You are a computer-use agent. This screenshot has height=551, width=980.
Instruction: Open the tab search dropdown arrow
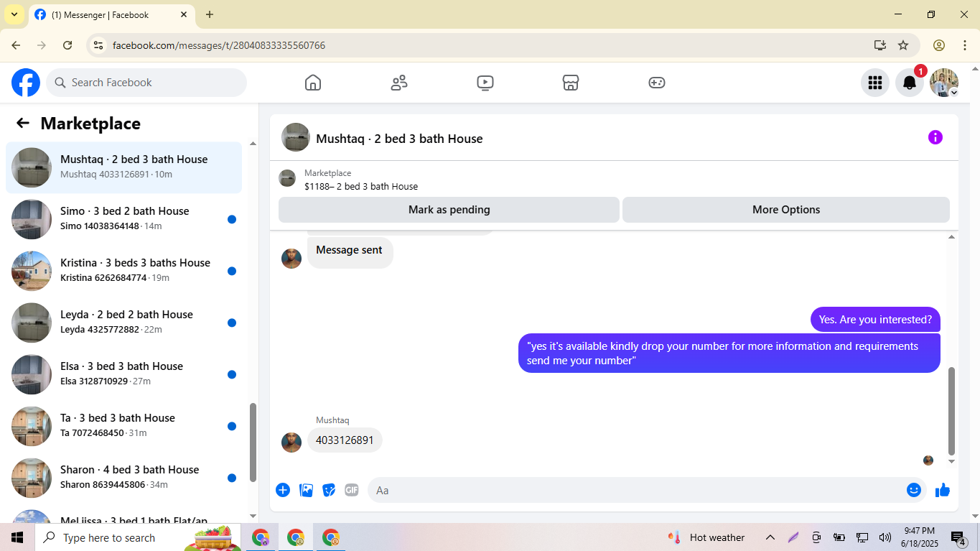[14, 14]
